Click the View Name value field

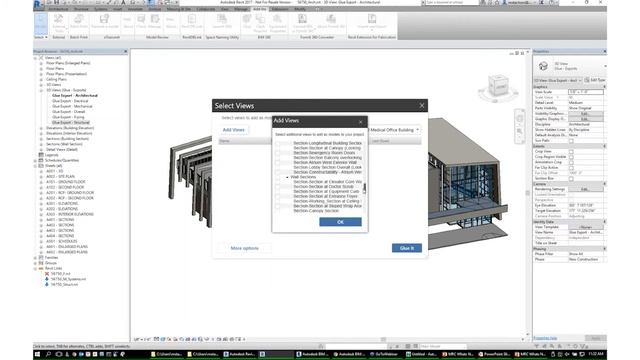(x=585, y=232)
